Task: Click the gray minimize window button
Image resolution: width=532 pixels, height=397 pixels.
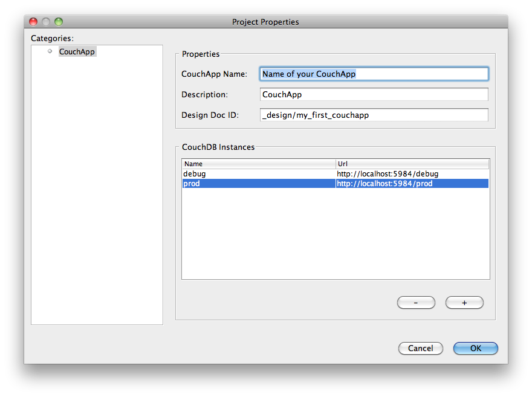Action: pyautogui.click(x=46, y=22)
